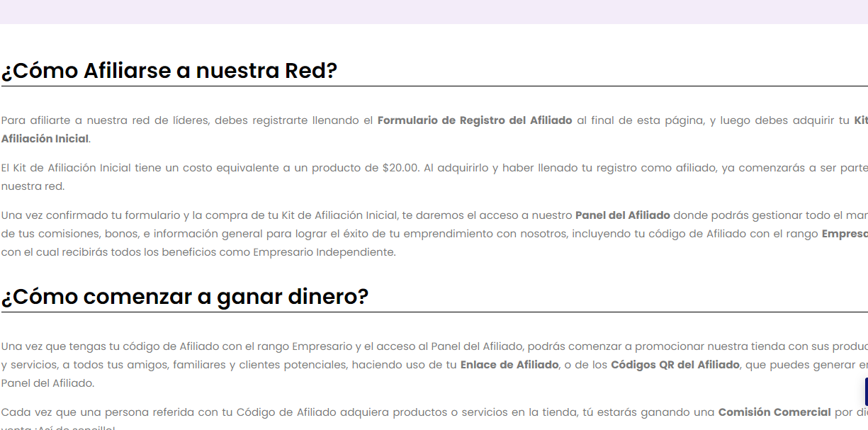The width and height of the screenshot is (868, 430).
Task: Click the bold 'Afiliación Inicial' text
Action: tap(45, 139)
